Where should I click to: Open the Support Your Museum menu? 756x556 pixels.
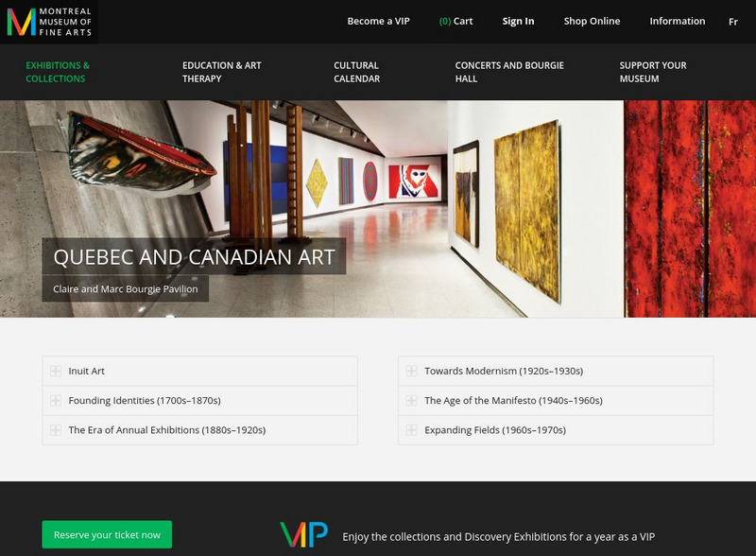653,72
